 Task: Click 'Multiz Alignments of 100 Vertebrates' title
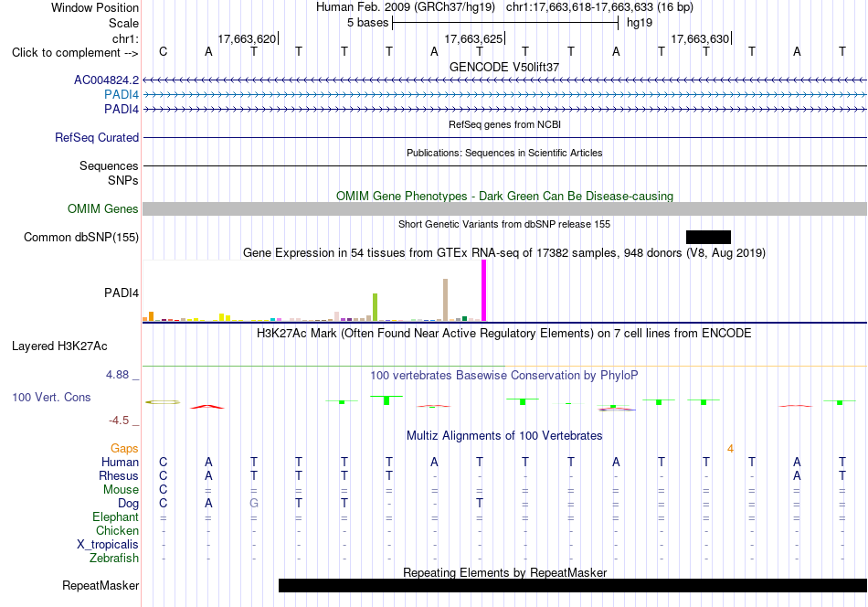tap(504, 436)
